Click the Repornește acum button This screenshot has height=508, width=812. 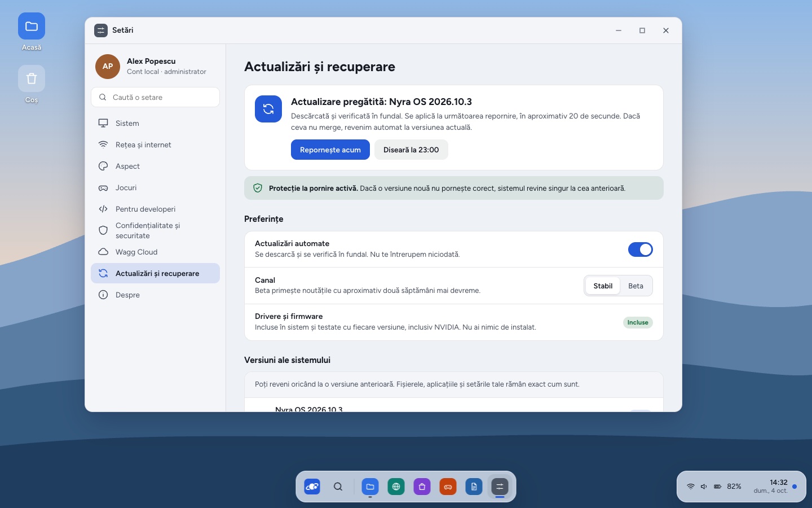pyautogui.click(x=330, y=150)
